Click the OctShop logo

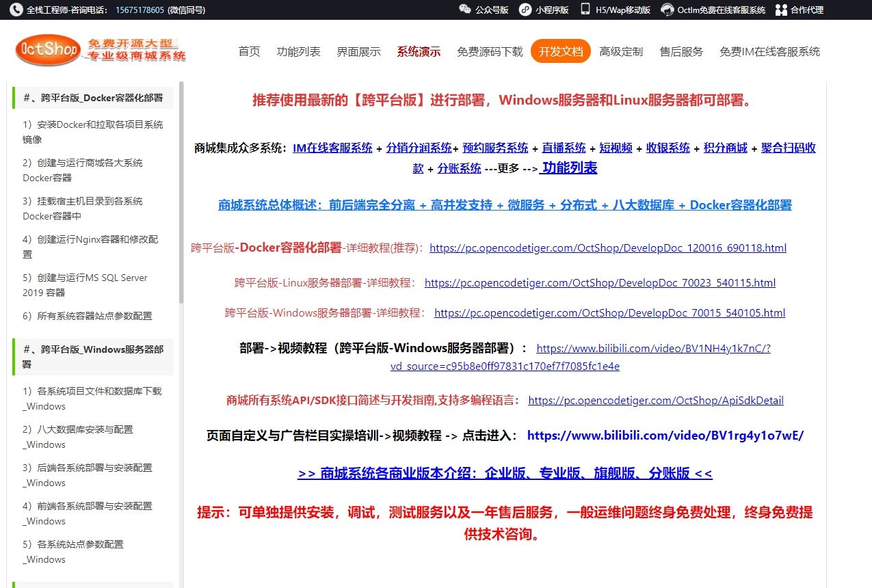pos(101,50)
